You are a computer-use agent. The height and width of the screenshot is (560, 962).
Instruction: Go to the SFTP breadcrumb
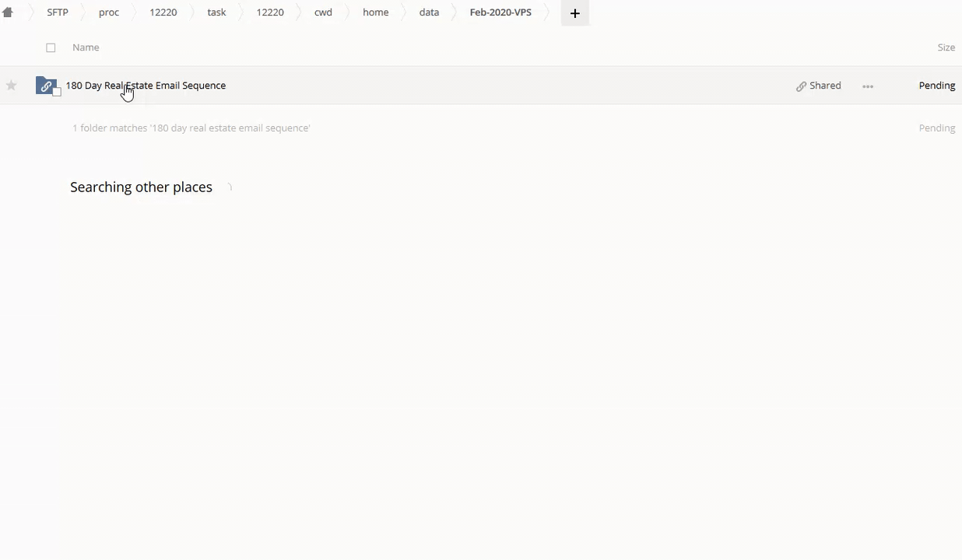[58, 12]
